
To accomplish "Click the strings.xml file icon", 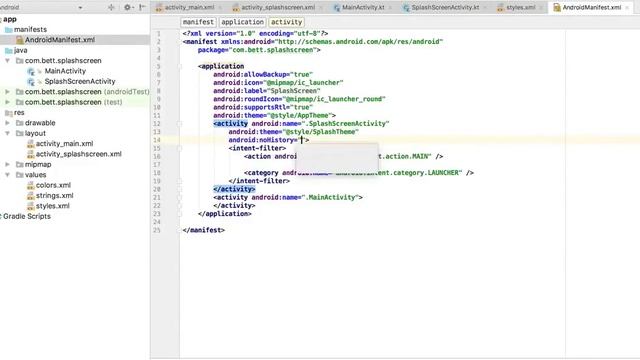I will 30,196.
